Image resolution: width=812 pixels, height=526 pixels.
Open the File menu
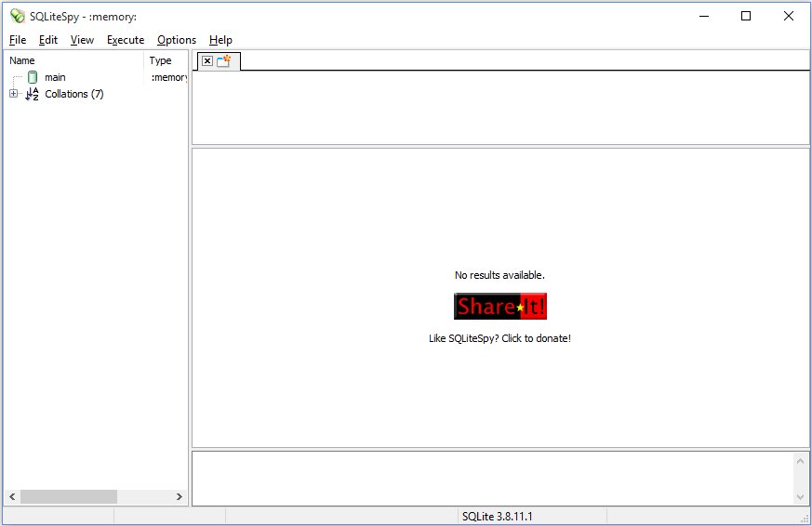(x=18, y=40)
